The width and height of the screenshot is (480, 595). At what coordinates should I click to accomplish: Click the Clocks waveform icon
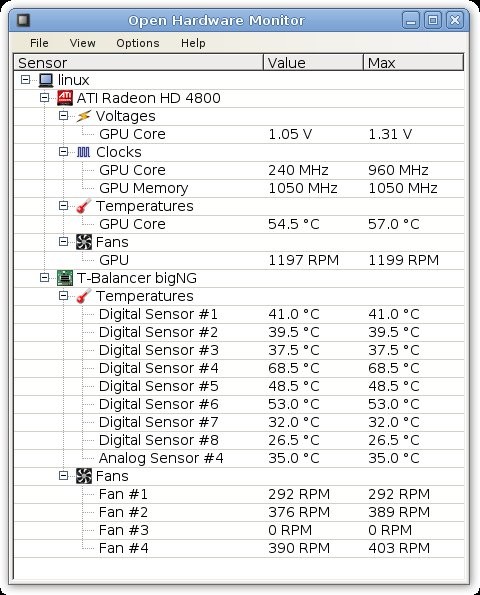pos(83,152)
